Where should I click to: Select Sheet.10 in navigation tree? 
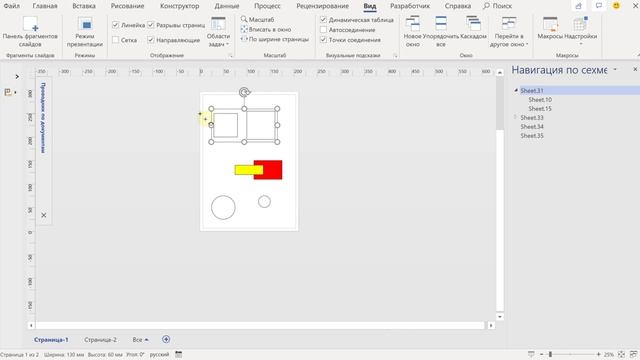[540, 100]
